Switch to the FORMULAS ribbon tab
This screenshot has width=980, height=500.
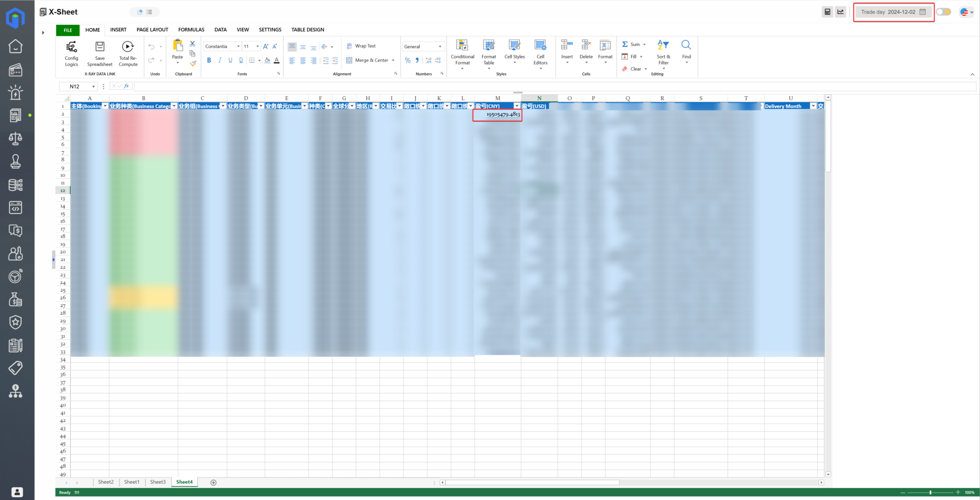(191, 29)
